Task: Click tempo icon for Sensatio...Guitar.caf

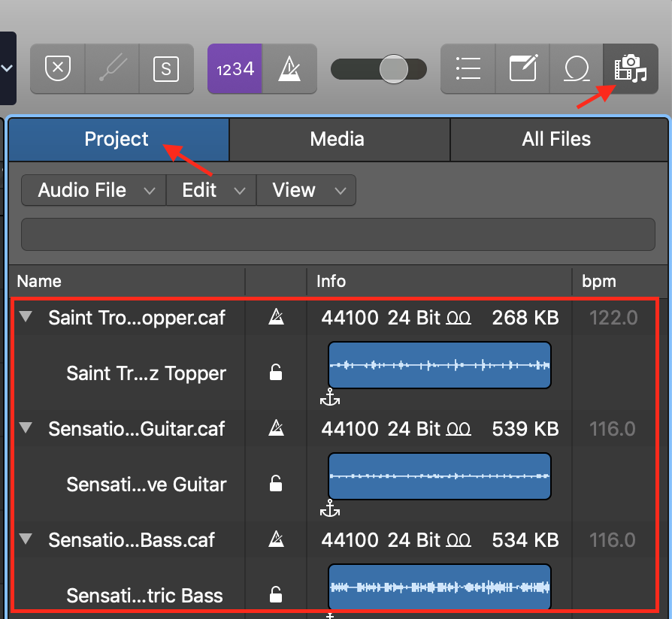Action: [x=276, y=428]
